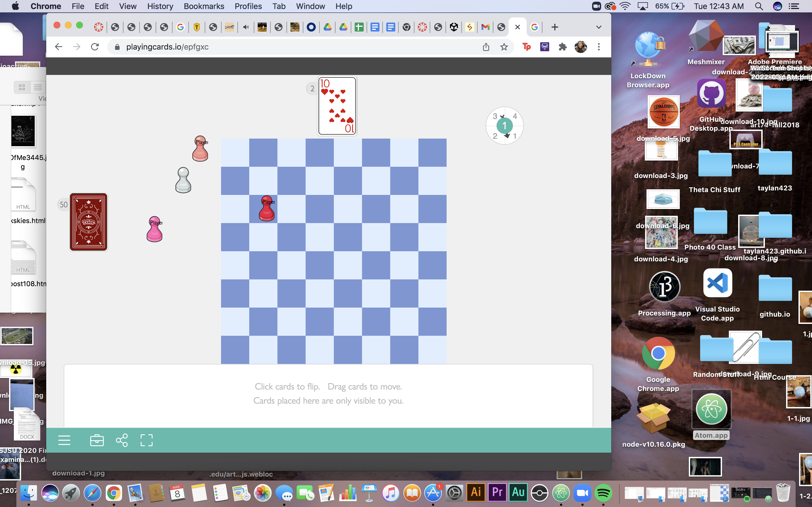Toggle fullscreen mode icon
The width and height of the screenshot is (812, 507).
tap(146, 440)
